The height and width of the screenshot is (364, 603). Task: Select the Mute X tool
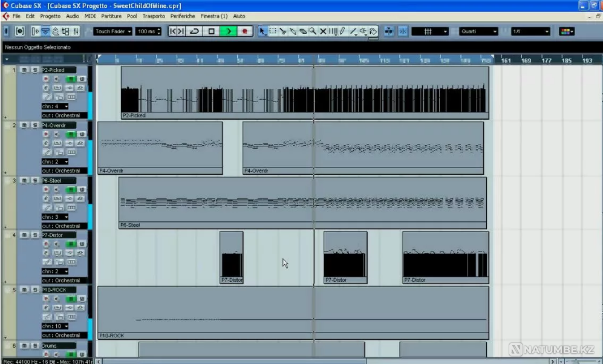coord(322,31)
